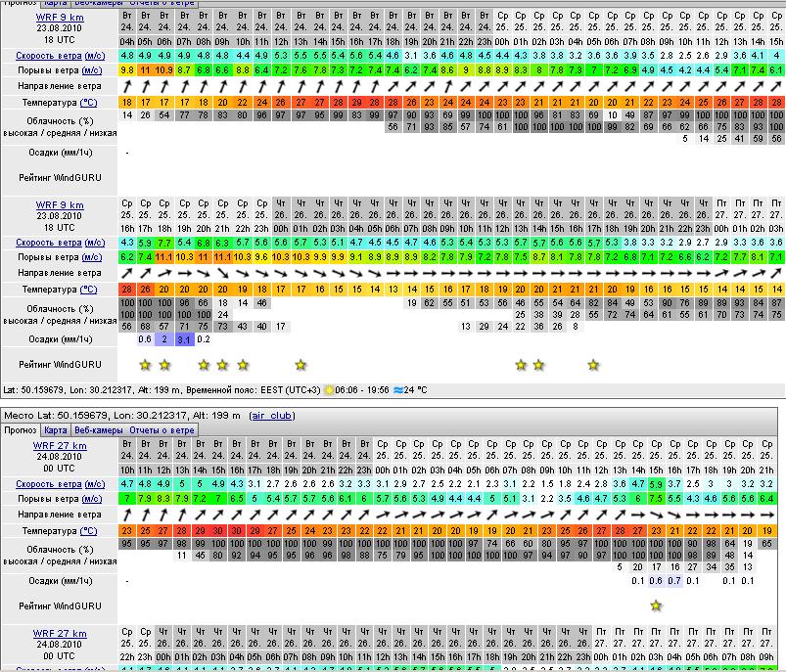Select the Отчеты о ветре tab in lower panel
Viewport: 786px width, 672px height.
point(162,429)
